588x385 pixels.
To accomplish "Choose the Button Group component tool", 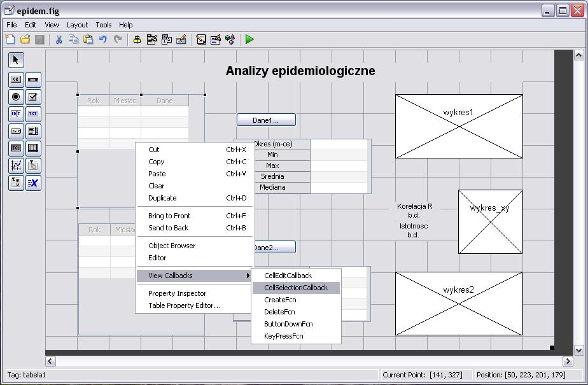I will pyautogui.click(x=16, y=183).
